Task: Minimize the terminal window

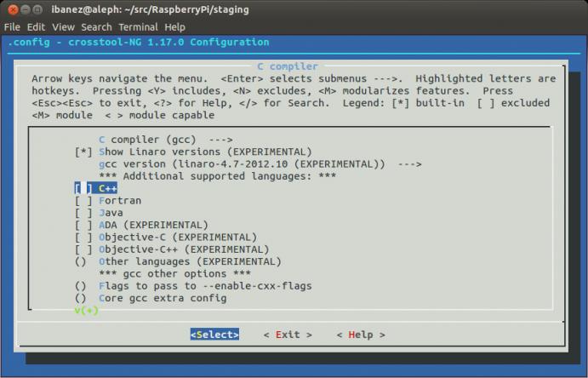Action: [x=26, y=9]
